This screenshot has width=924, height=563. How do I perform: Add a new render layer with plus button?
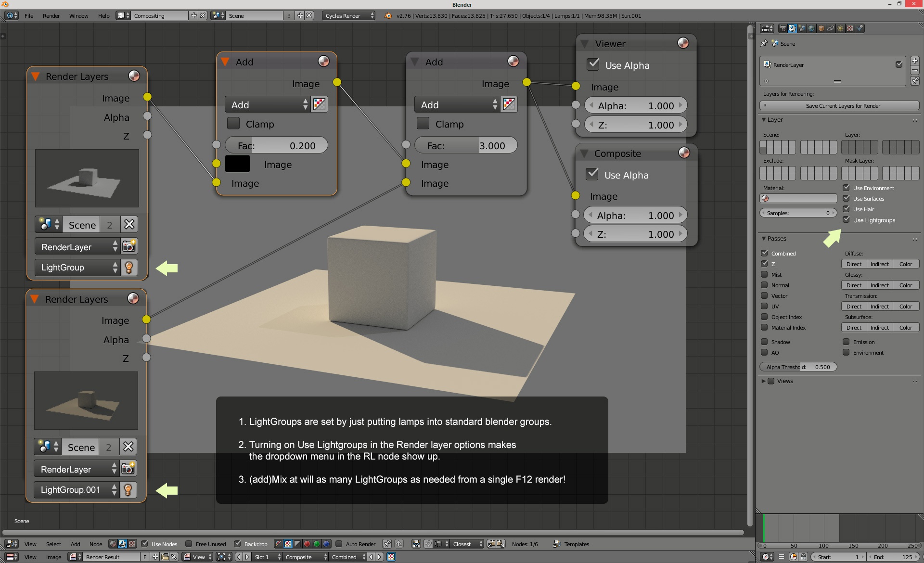pyautogui.click(x=915, y=61)
